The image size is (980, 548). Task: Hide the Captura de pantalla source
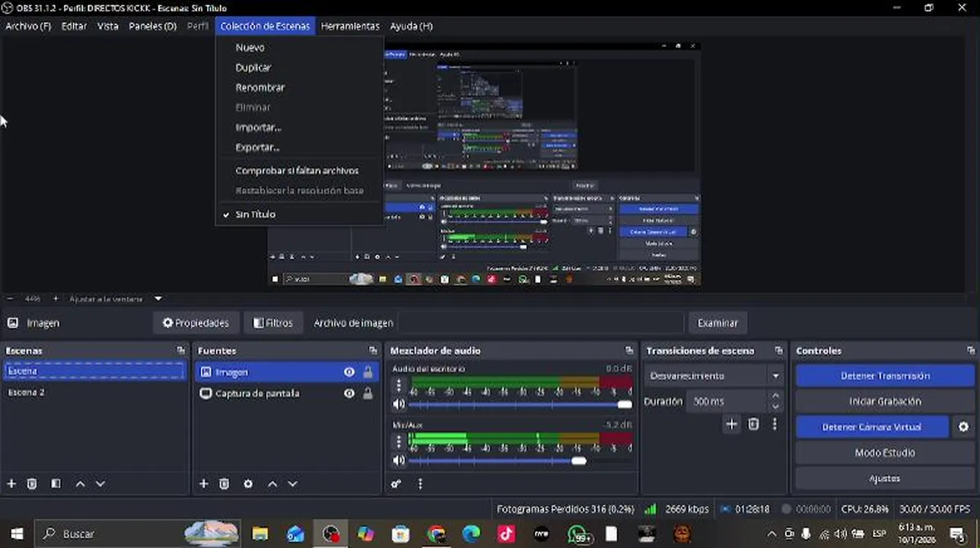click(x=349, y=393)
